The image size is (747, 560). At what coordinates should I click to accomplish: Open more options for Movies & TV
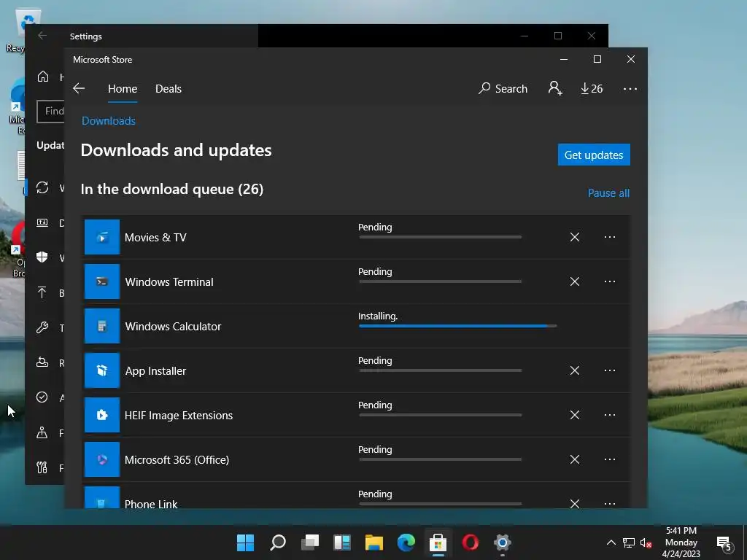610,237
